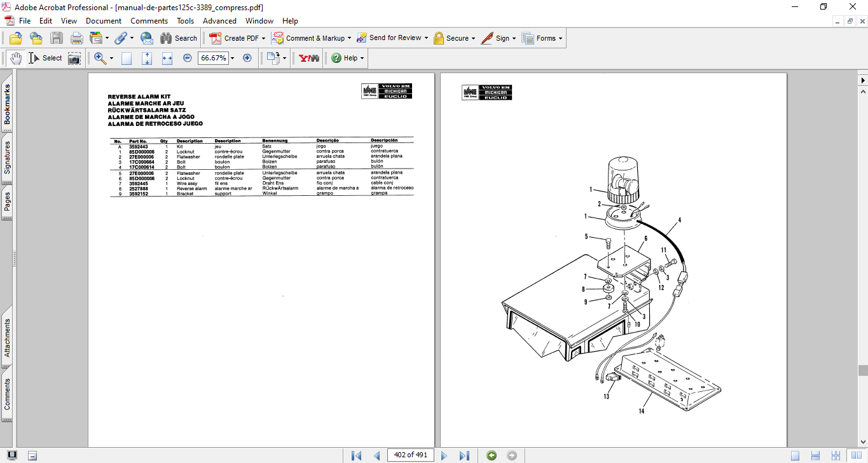Open the Advanced menu
Viewport: 868px width, 463px height.
point(219,21)
